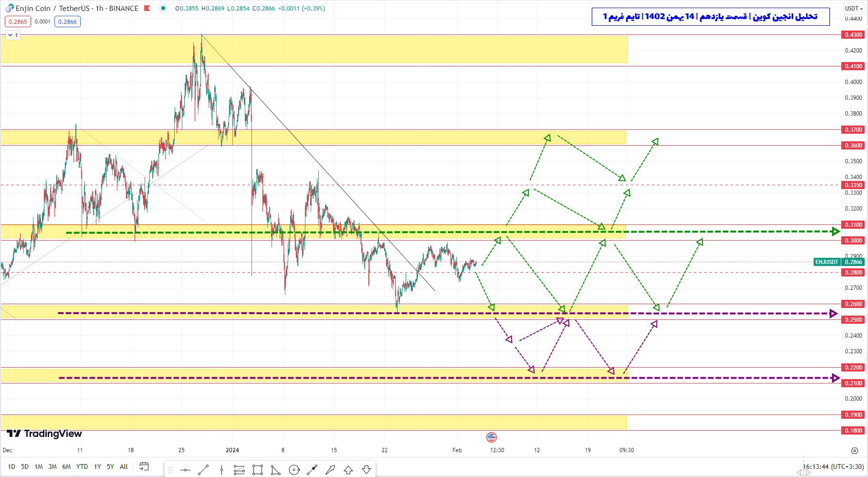Image resolution: width=868 pixels, height=477 pixels.
Task: Click the 09:30 label on time axis
Action: coord(627,450)
